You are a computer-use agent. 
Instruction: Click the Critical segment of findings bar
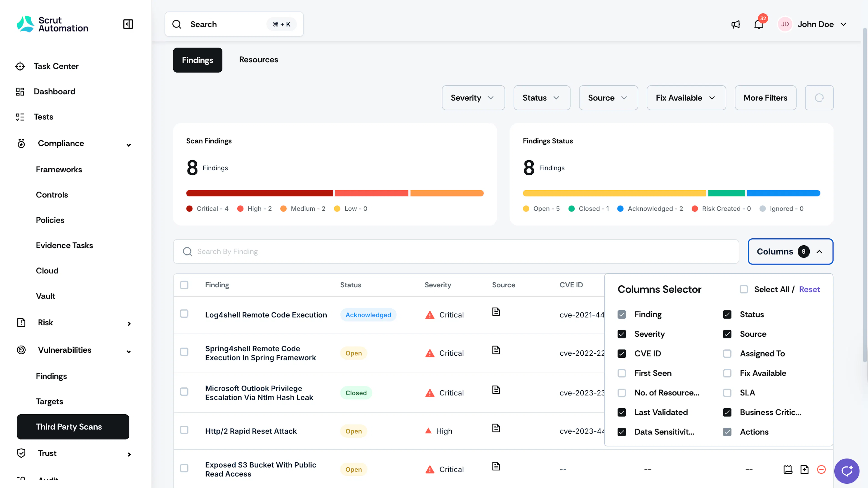[x=259, y=193]
